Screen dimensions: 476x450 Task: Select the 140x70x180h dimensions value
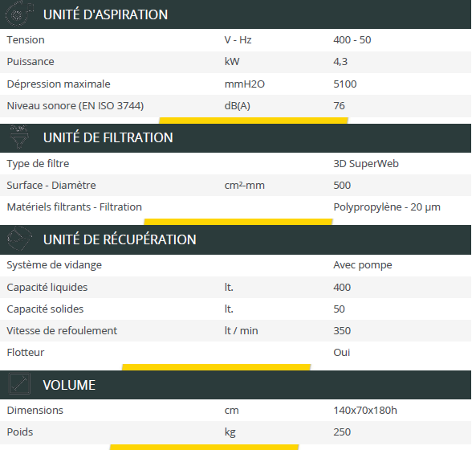[x=365, y=410]
